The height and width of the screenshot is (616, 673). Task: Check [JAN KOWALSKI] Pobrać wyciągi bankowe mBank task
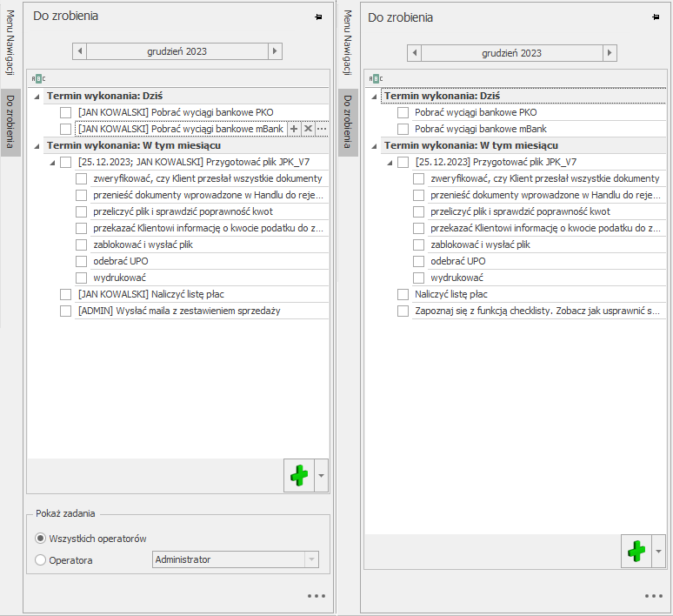(x=66, y=129)
